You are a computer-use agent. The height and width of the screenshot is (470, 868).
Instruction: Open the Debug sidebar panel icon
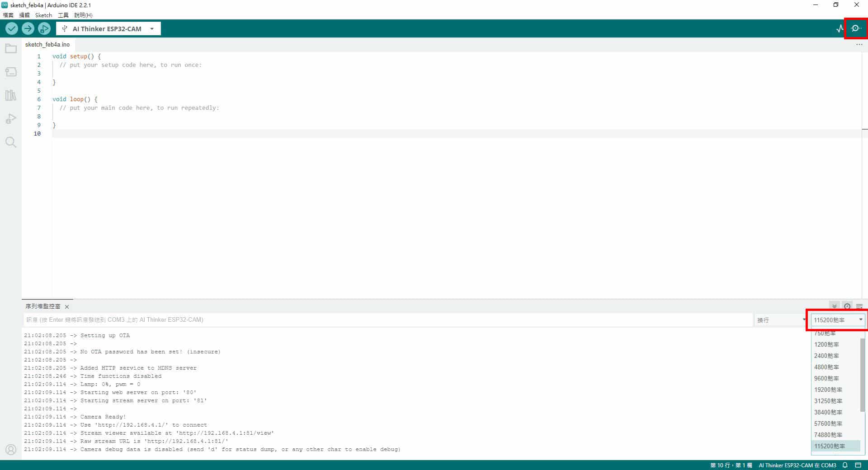10,118
